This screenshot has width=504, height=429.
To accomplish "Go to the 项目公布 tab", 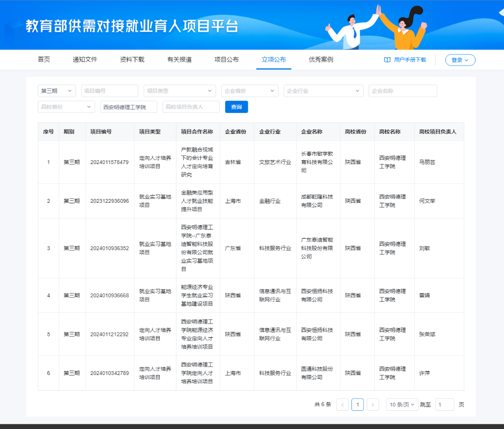I will (226, 60).
